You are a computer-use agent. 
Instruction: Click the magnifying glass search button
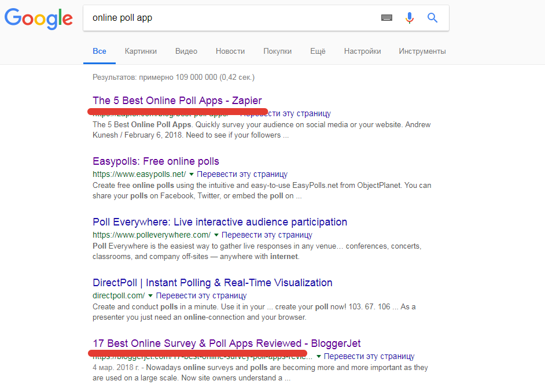click(432, 18)
